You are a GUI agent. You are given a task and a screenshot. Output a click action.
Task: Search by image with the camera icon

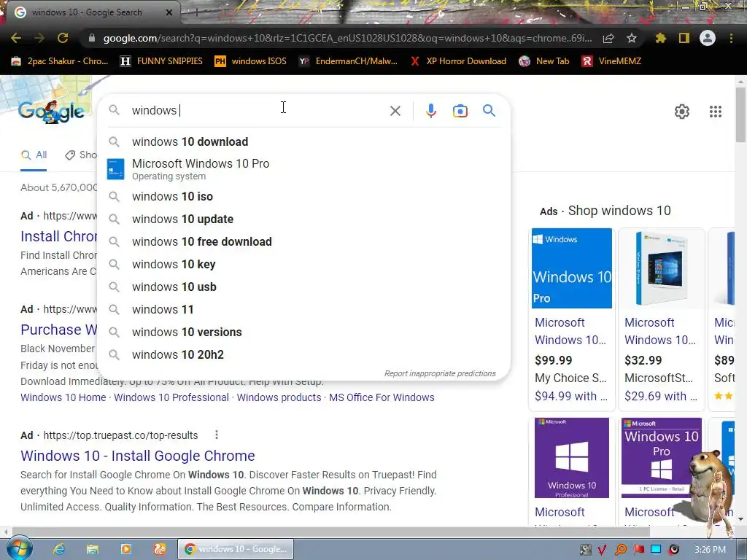click(460, 111)
